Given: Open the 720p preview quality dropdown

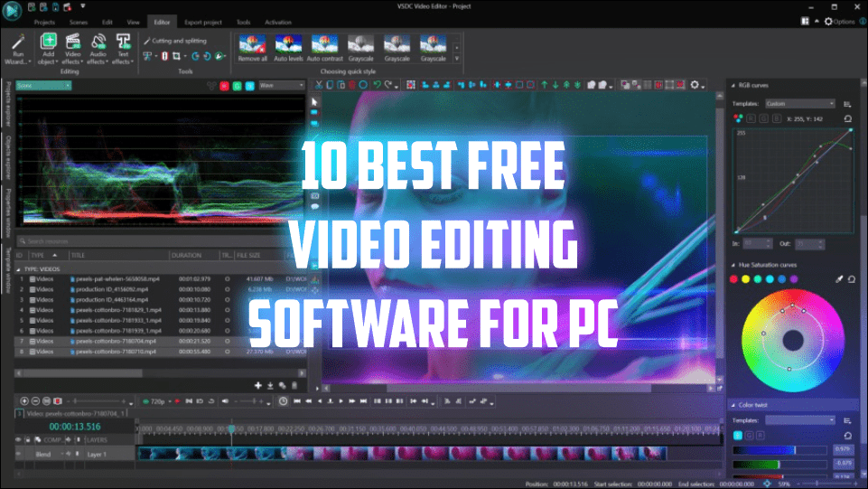Looking at the screenshot, I should click(x=156, y=401).
